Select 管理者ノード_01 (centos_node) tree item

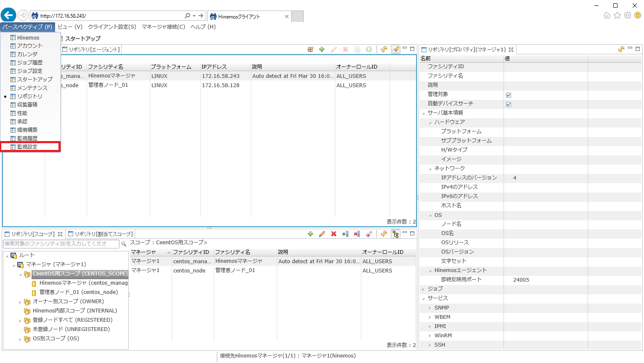tap(79, 292)
